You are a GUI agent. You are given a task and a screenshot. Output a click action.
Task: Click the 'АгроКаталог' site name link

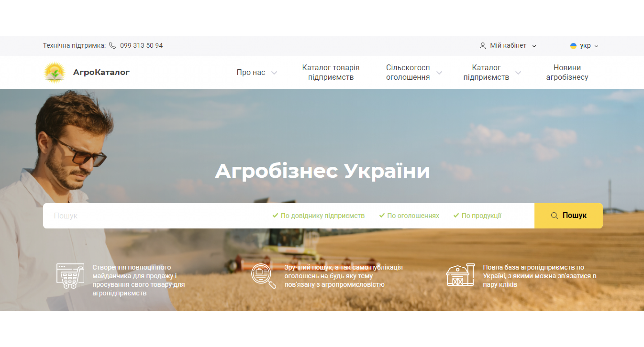[x=101, y=72]
